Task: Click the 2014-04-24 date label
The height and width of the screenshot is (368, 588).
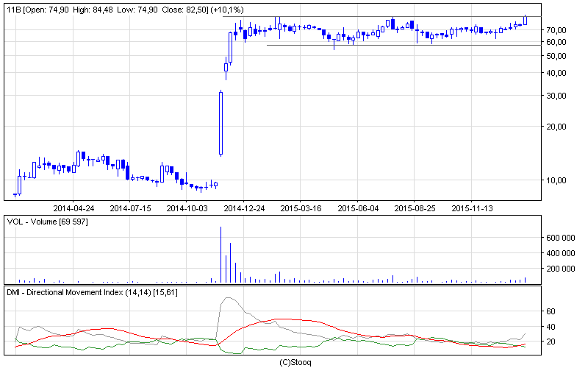Action: pyautogui.click(x=73, y=208)
